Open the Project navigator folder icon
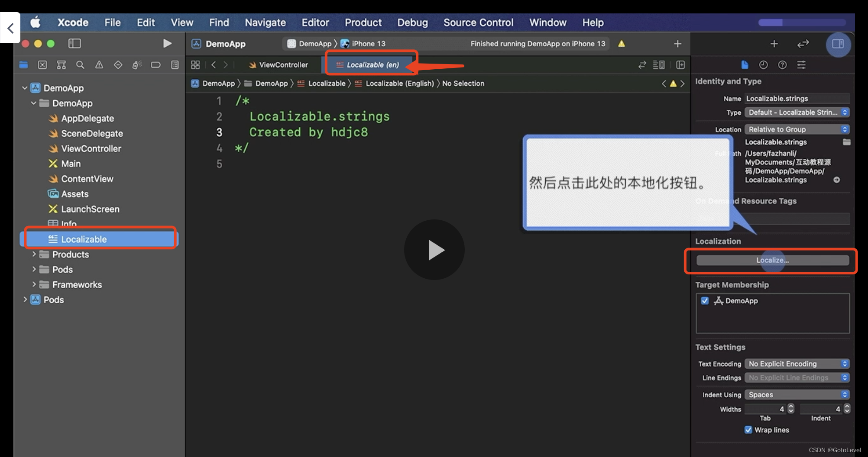Image resolution: width=868 pixels, height=457 pixels. 23,65
